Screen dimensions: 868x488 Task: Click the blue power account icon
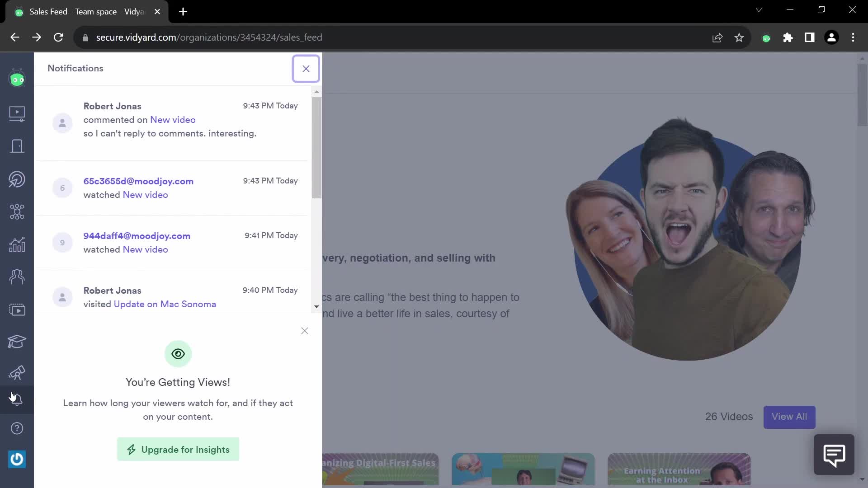tap(17, 460)
